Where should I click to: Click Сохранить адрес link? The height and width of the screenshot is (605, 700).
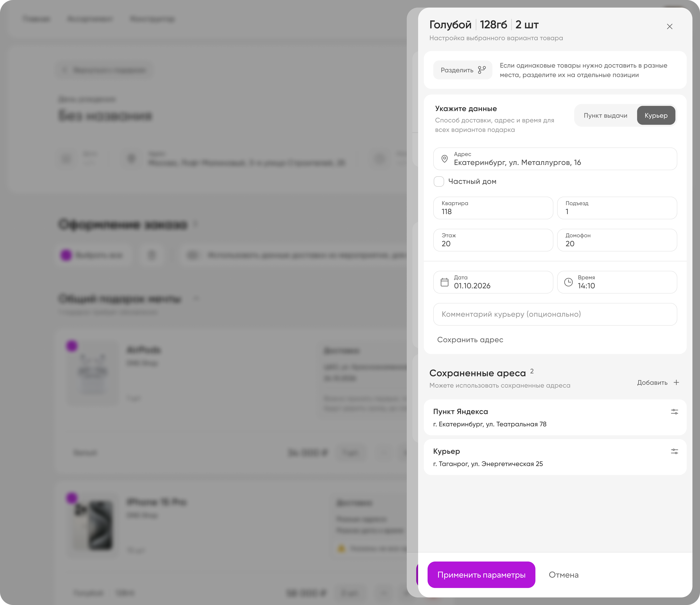470,340
